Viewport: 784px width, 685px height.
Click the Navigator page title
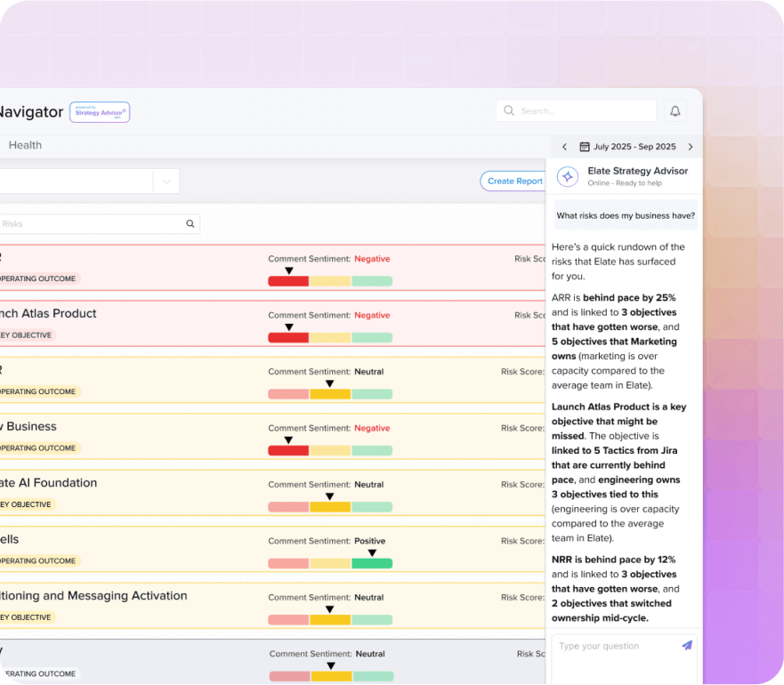pos(31,112)
